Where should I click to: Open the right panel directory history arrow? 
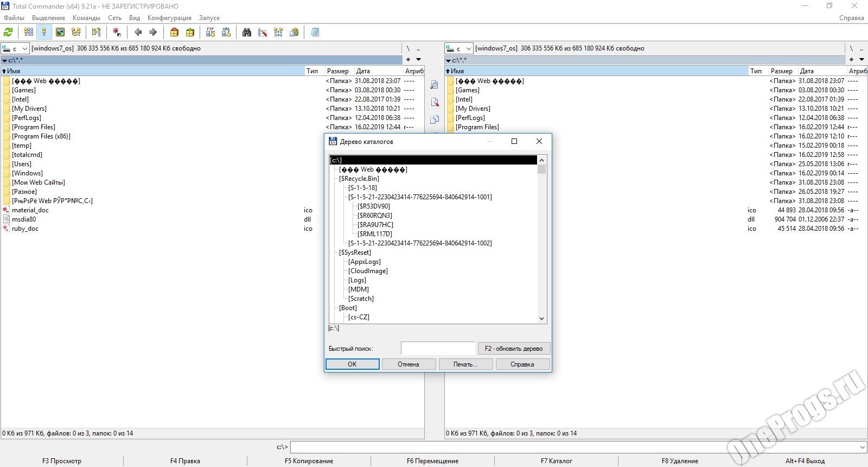861,60
